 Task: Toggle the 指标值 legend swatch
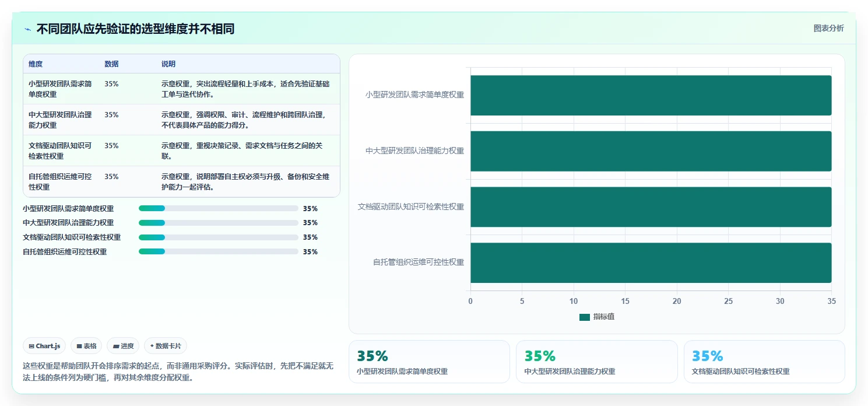point(585,317)
